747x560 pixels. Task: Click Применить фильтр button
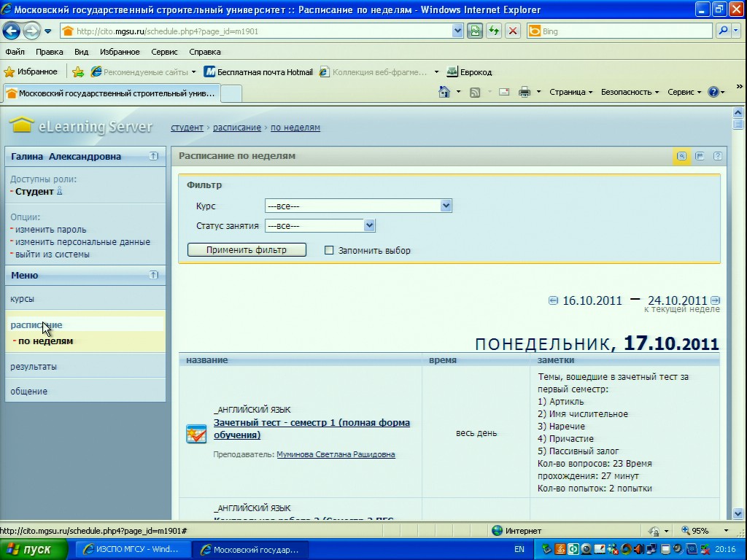click(247, 250)
